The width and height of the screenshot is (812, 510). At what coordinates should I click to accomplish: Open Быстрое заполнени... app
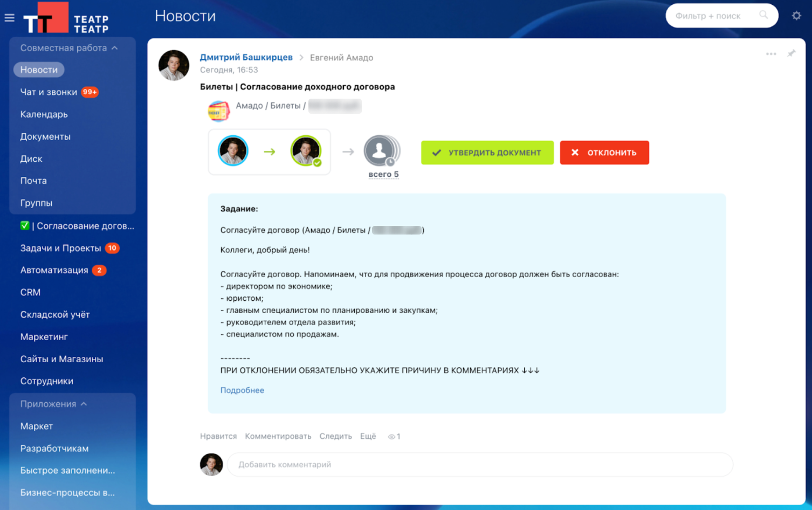click(67, 470)
